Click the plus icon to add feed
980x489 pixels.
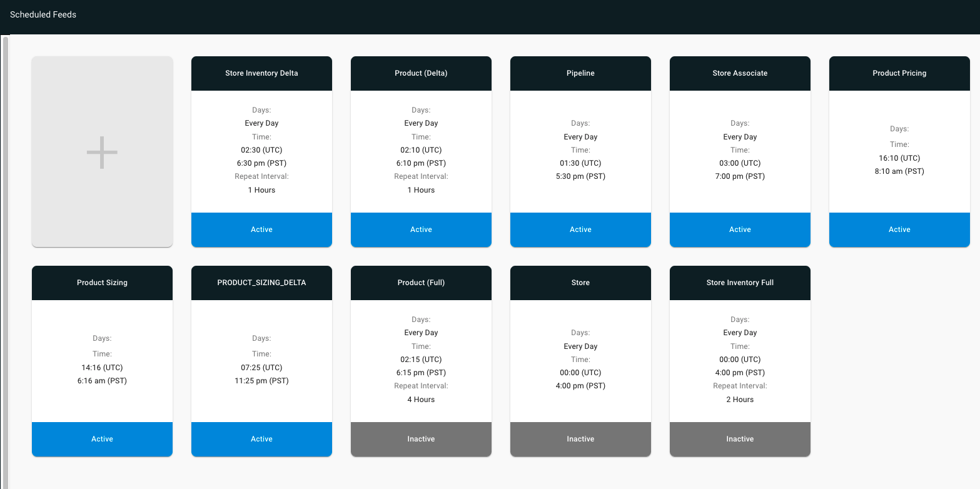pyautogui.click(x=102, y=152)
